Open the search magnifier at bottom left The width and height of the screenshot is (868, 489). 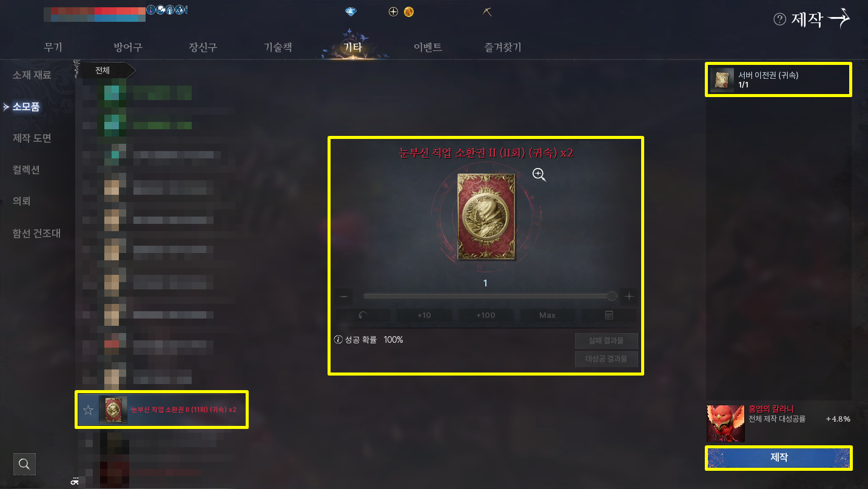pyautogui.click(x=24, y=464)
